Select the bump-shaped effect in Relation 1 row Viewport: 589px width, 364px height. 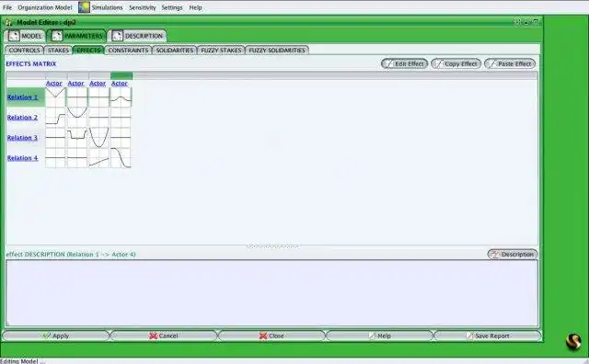tap(121, 97)
